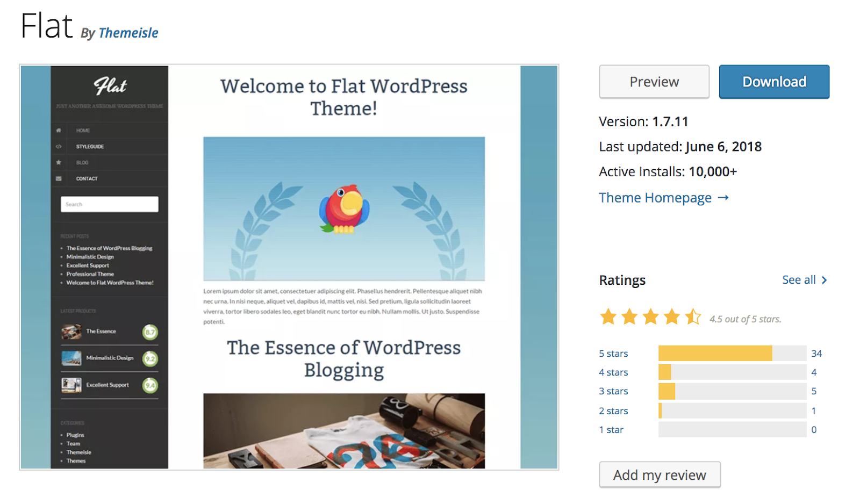Click the '0' count for 1 star
The height and width of the screenshot is (504, 860).
click(x=814, y=430)
